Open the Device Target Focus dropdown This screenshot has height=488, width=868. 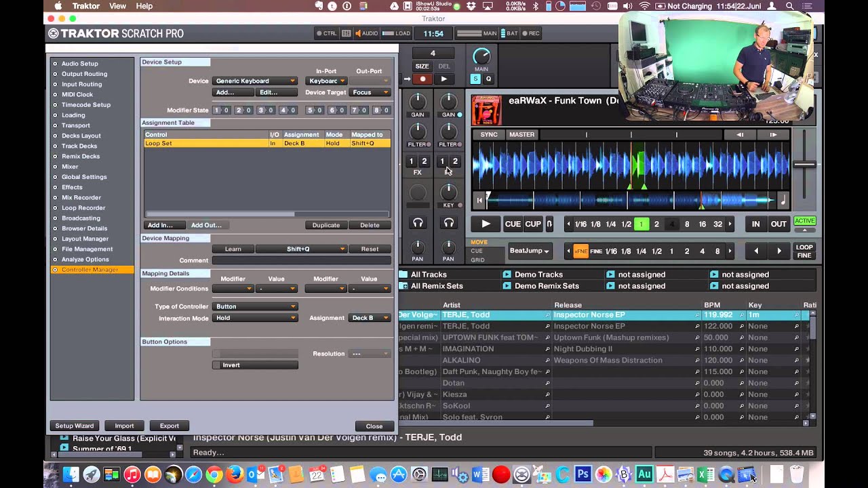click(370, 92)
